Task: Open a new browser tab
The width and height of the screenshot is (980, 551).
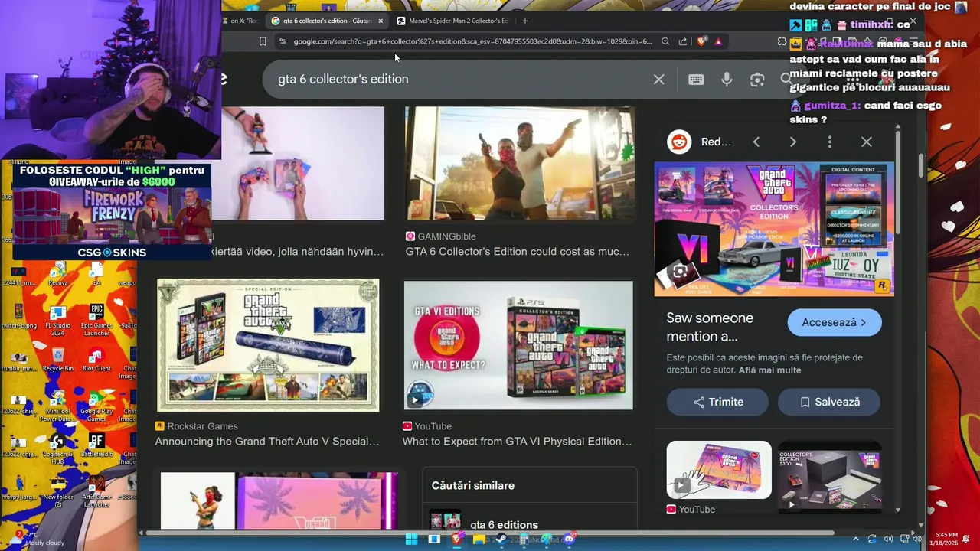Action: [525, 21]
